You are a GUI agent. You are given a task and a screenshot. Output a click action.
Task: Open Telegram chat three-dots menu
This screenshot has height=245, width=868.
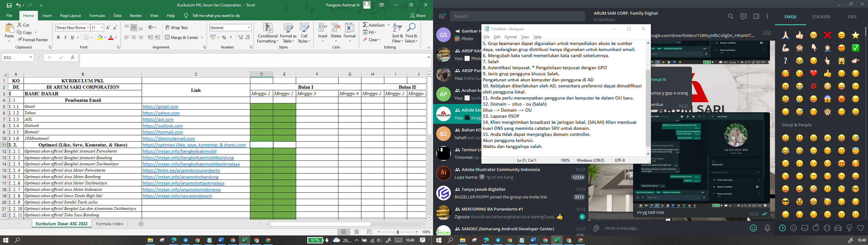click(767, 16)
